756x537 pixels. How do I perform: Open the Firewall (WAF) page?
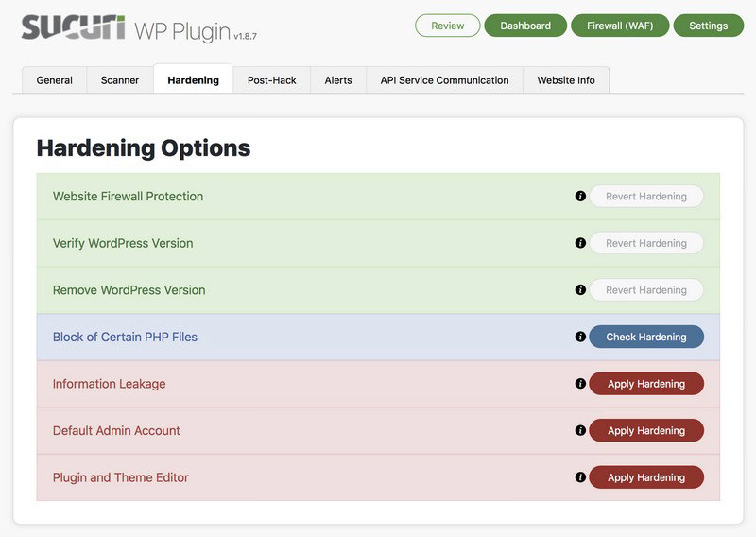coord(620,26)
